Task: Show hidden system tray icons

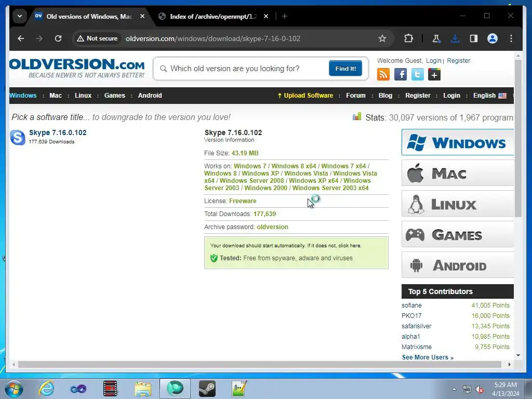Action: tap(454, 390)
